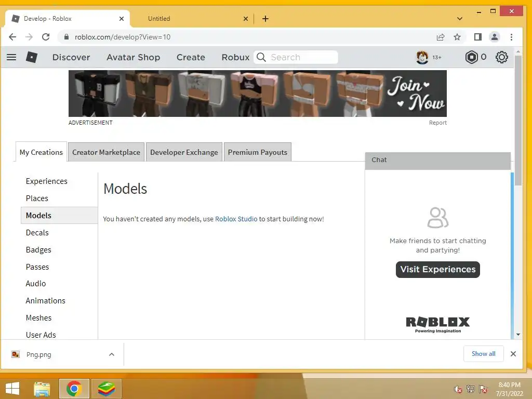Toggle the browser side panel icon

pos(478,37)
